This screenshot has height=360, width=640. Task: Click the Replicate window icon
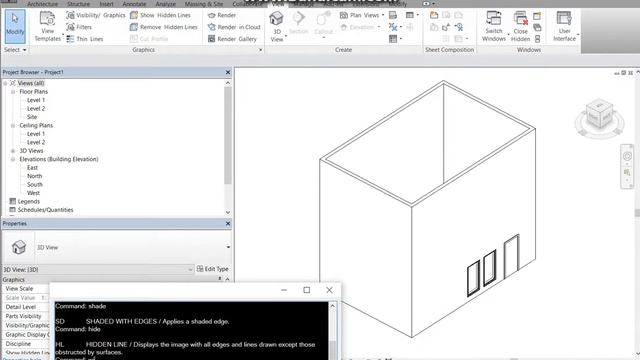pyautogui.click(x=537, y=16)
